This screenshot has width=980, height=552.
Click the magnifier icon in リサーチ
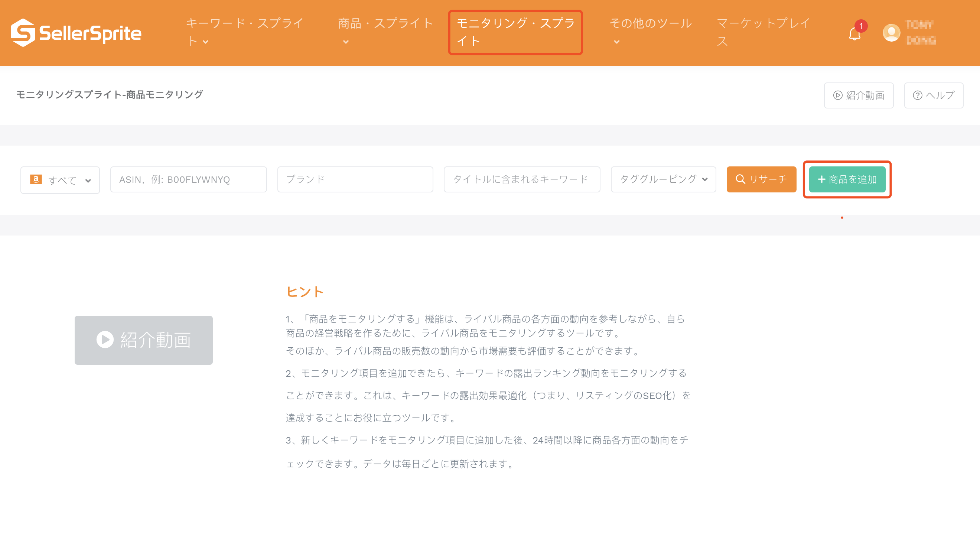click(740, 179)
